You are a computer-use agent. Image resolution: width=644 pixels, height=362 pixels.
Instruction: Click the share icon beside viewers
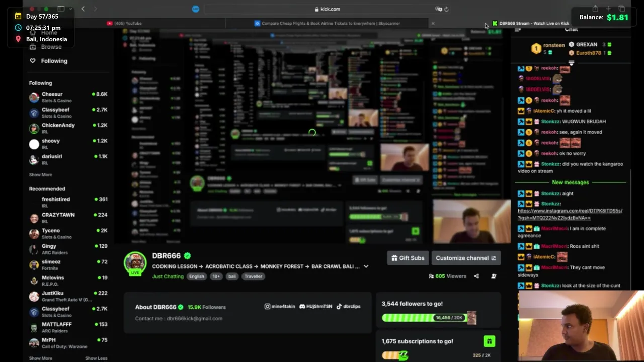[x=476, y=276]
